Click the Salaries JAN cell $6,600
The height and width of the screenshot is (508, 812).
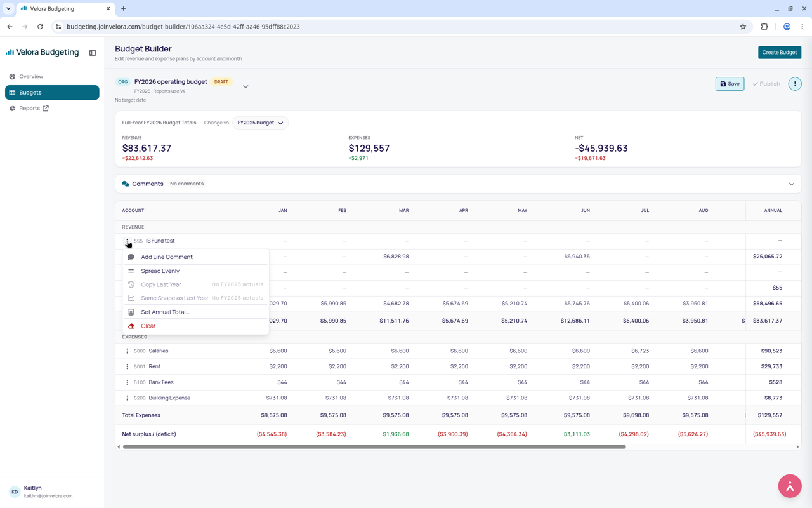click(278, 351)
